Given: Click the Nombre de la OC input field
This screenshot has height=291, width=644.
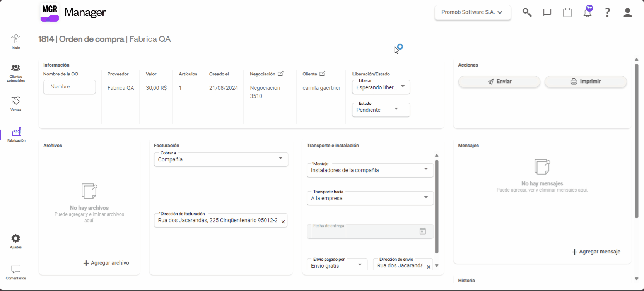Looking at the screenshot, I should pos(70,87).
